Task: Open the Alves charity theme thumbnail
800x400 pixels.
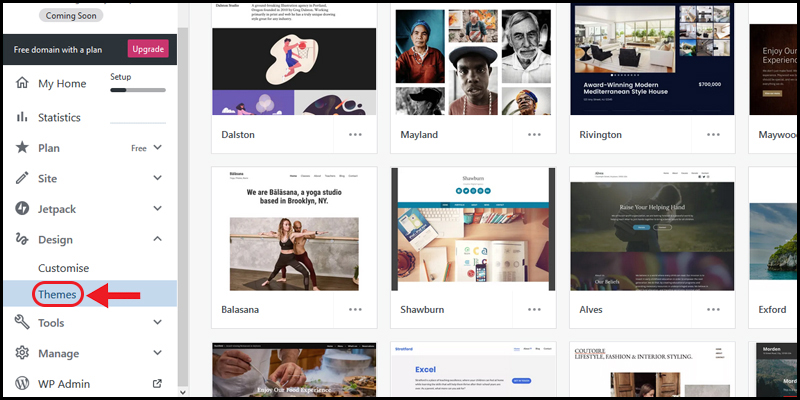Action: 653,229
